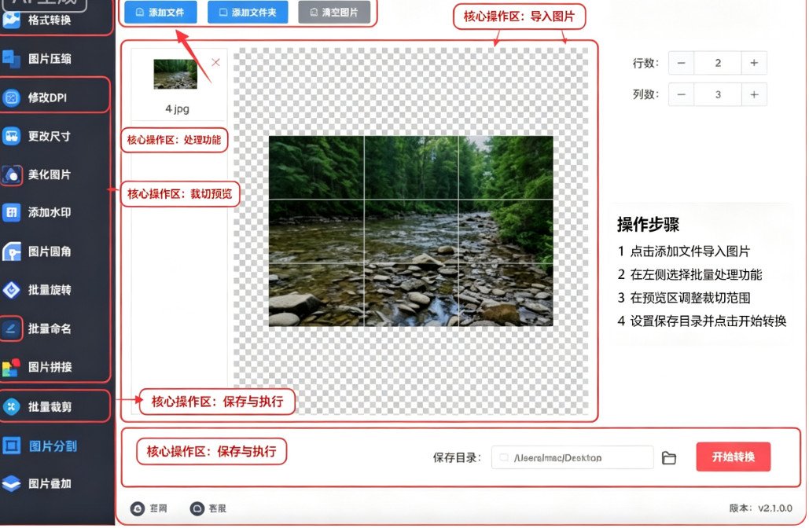Click the 操作步骤 heading text
The width and height of the screenshot is (809, 532).
[x=648, y=225]
